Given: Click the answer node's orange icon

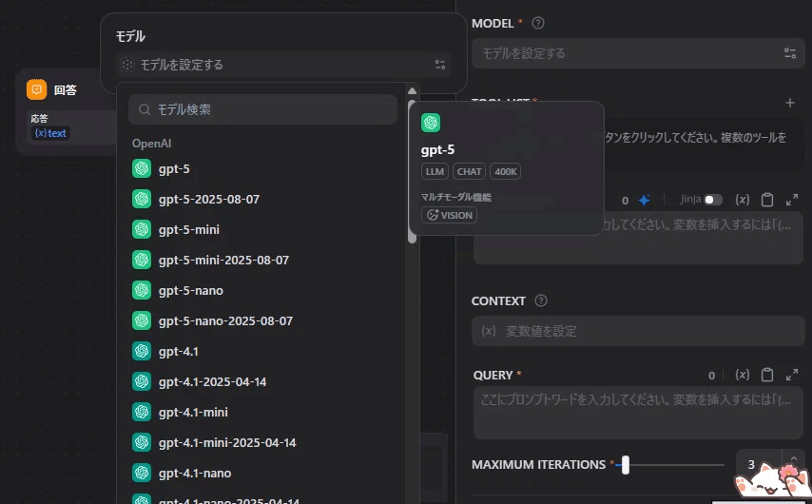Looking at the screenshot, I should click(36, 89).
